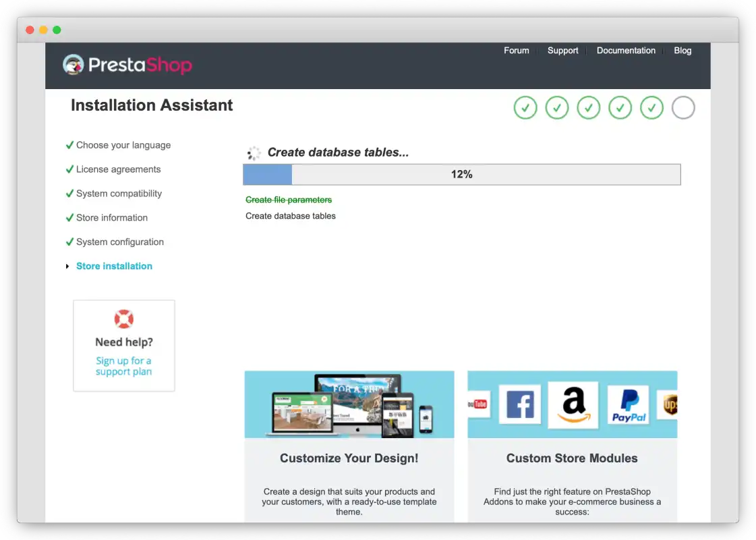The image size is (756, 540).
Task: Click the red window close button
Action: coord(30,30)
